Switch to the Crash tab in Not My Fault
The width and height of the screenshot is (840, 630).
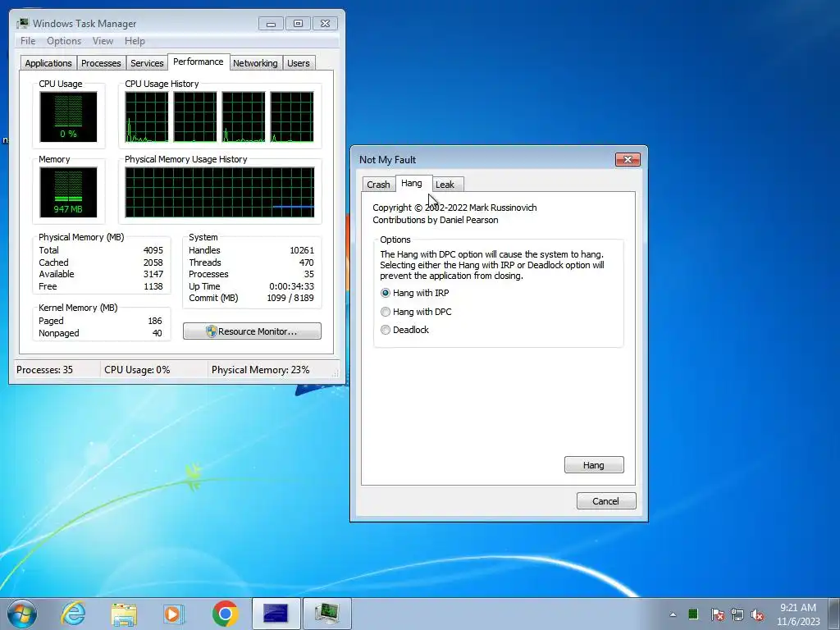coord(378,185)
